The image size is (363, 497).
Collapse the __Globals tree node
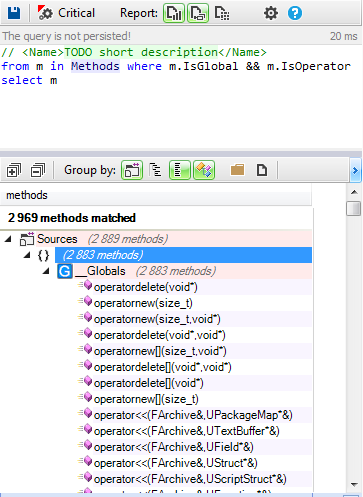click(46, 271)
